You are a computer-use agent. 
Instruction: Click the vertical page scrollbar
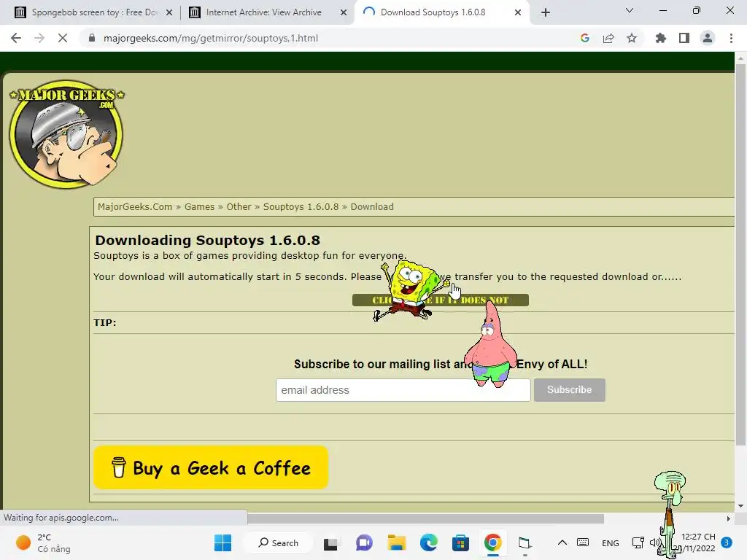(x=740, y=254)
